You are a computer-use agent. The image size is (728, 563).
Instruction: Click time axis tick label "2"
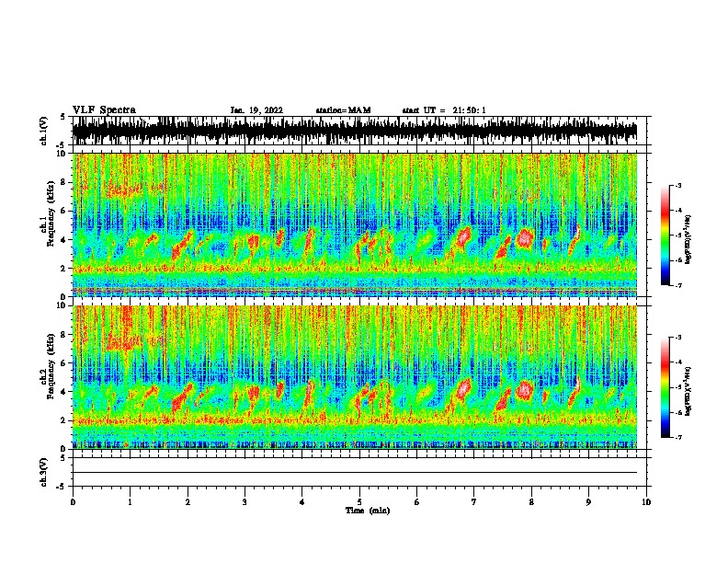[188, 502]
